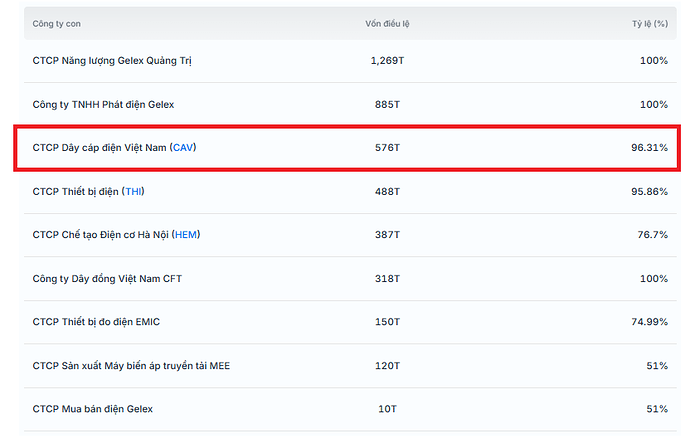Click the CTCP Dây cáp điện Việt Nam name
The image size is (690, 442).
point(100,148)
